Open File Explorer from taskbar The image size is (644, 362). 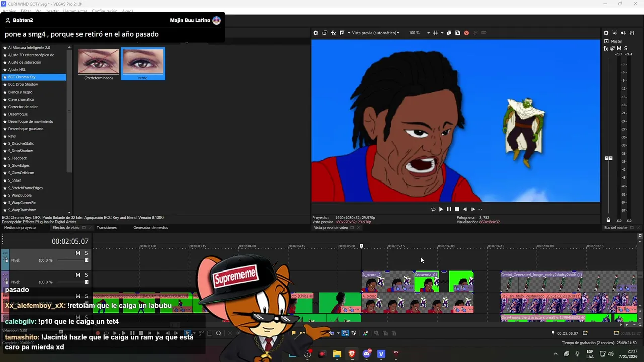(x=337, y=354)
